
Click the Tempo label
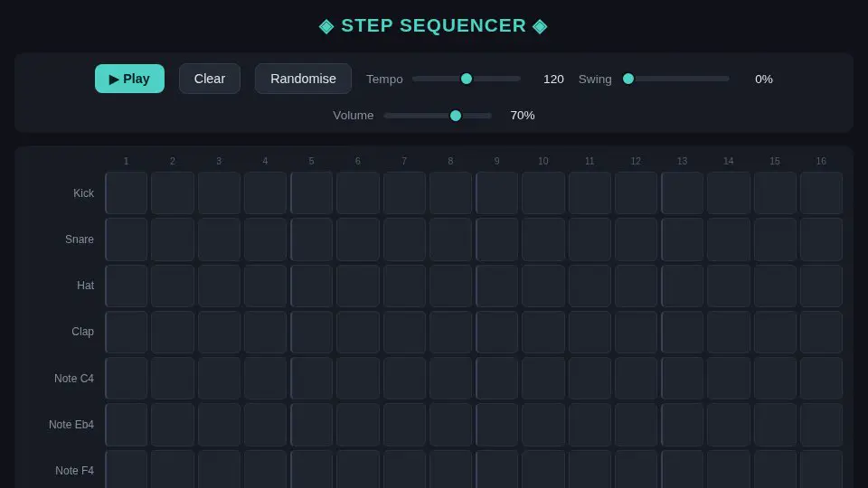pos(384,80)
